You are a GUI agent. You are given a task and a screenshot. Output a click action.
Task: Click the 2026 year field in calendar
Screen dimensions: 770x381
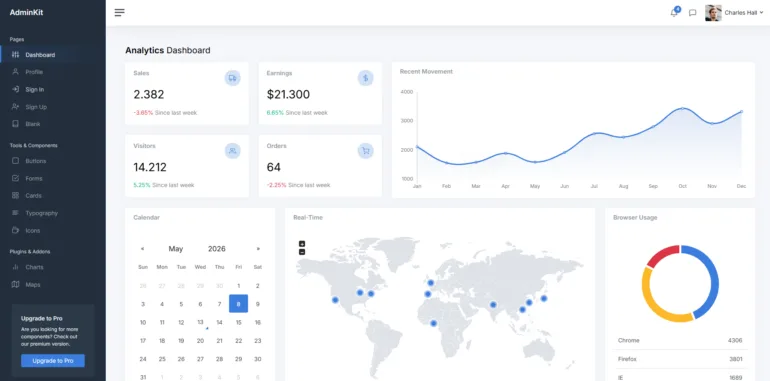(217, 248)
